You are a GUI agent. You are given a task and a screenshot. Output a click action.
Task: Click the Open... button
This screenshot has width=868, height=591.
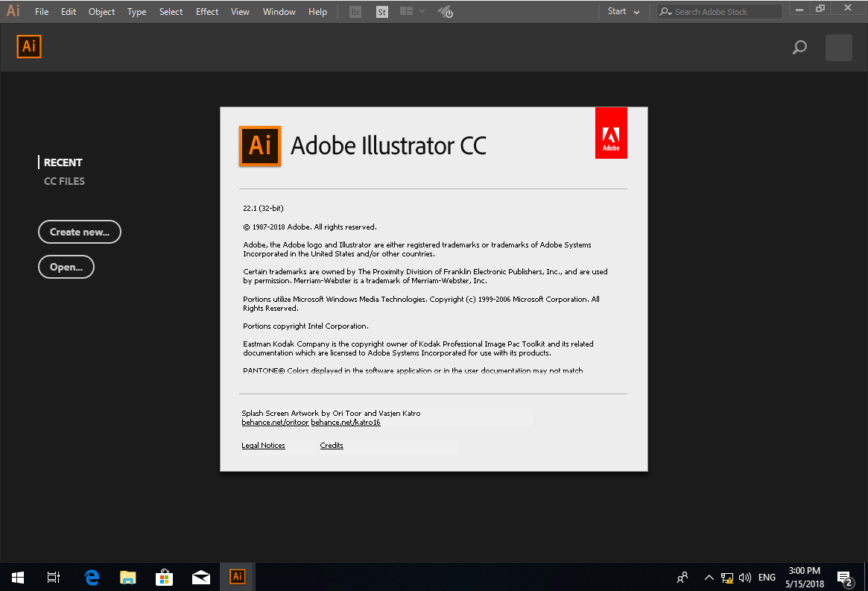click(x=66, y=267)
